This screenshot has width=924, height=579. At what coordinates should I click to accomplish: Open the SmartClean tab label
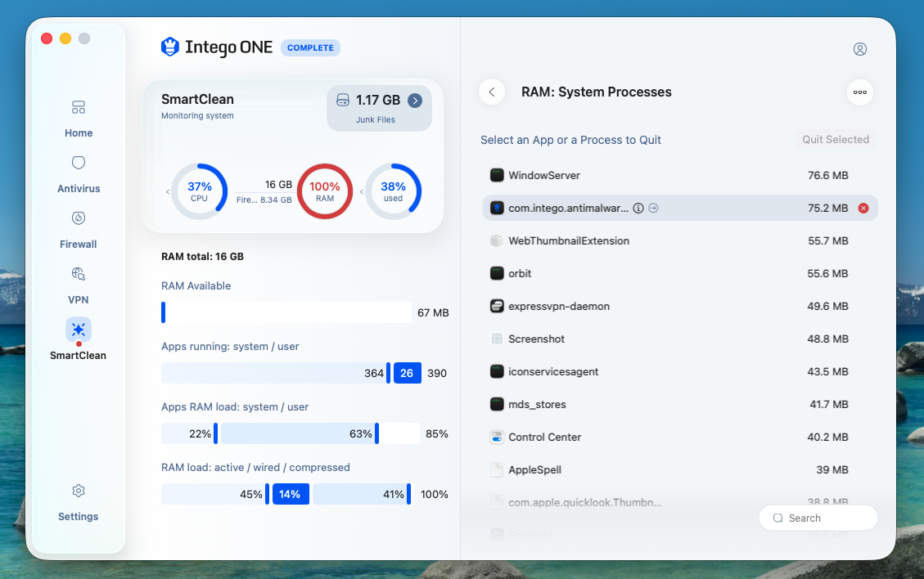[79, 355]
